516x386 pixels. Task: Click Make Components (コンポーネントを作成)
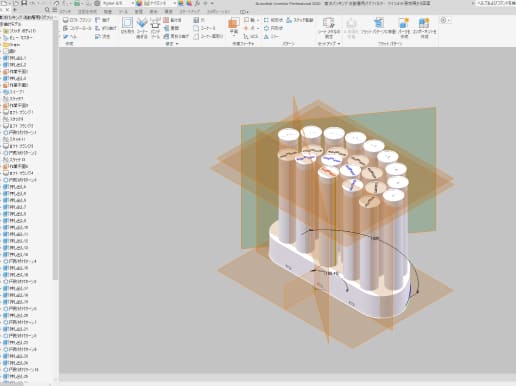tap(424, 28)
